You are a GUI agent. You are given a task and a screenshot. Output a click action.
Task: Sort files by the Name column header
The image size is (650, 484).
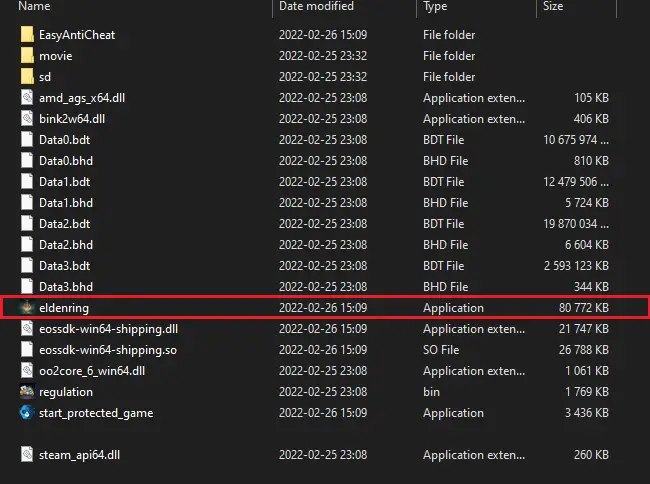click(34, 6)
